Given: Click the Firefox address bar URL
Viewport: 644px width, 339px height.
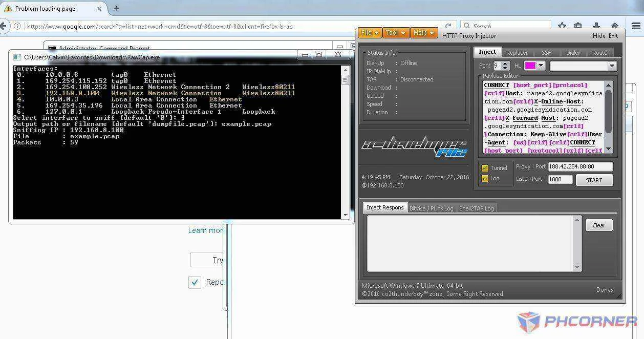Looking at the screenshot, I should [x=160, y=26].
